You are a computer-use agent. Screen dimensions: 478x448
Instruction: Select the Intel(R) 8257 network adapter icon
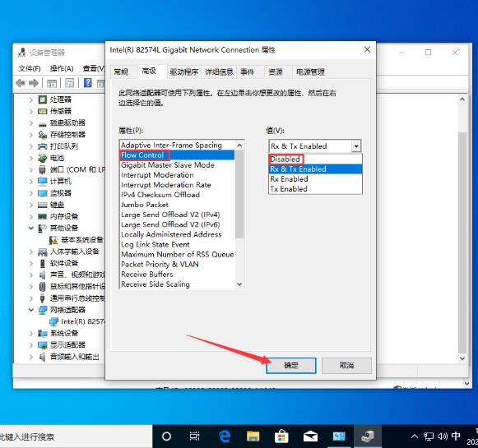point(53,321)
